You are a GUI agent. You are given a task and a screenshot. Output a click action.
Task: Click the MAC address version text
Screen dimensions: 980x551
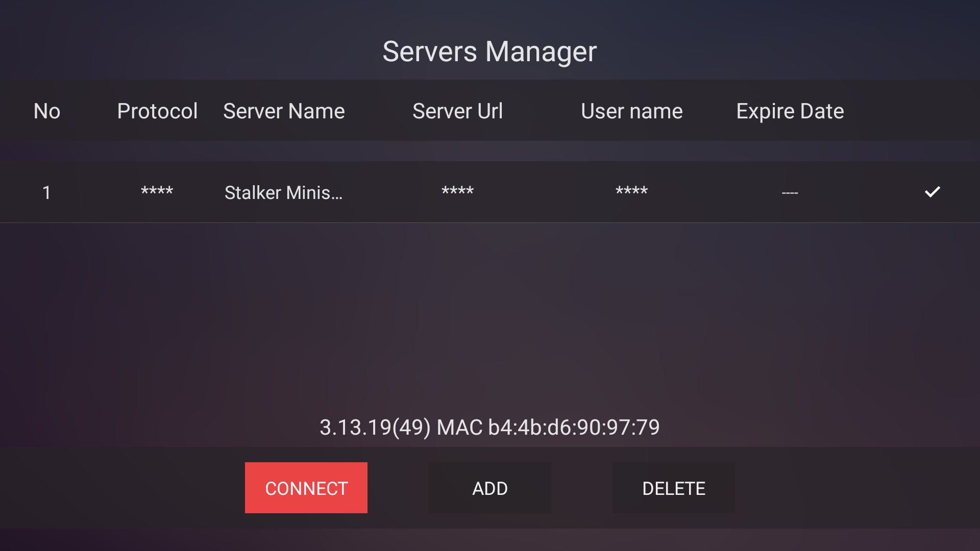[489, 428]
